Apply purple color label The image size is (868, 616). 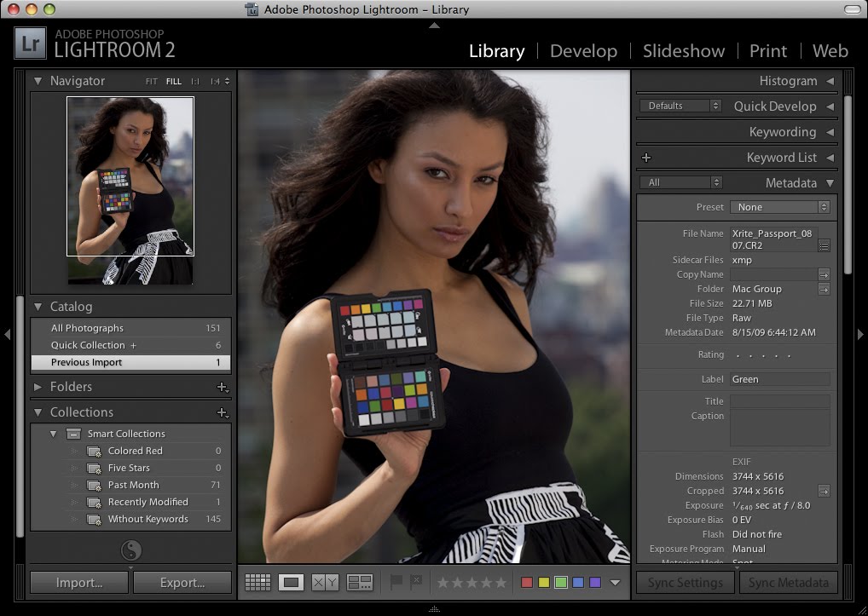tap(595, 582)
